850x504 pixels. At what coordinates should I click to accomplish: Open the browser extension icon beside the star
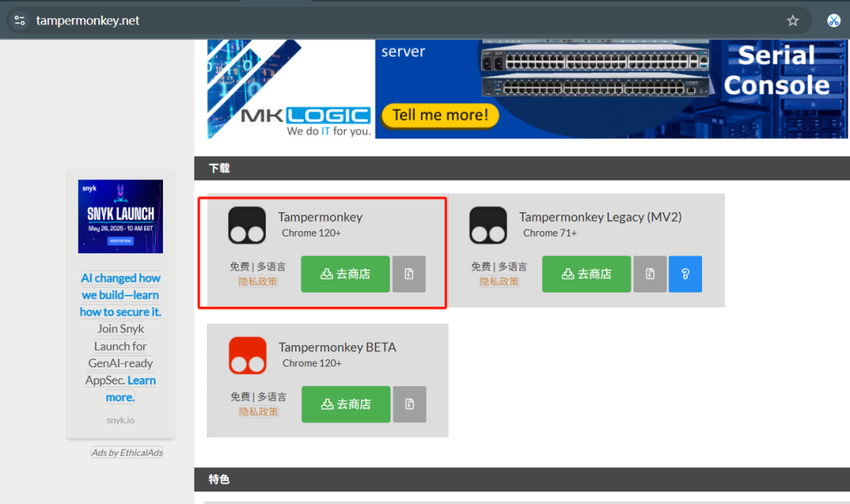click(833, 20)
